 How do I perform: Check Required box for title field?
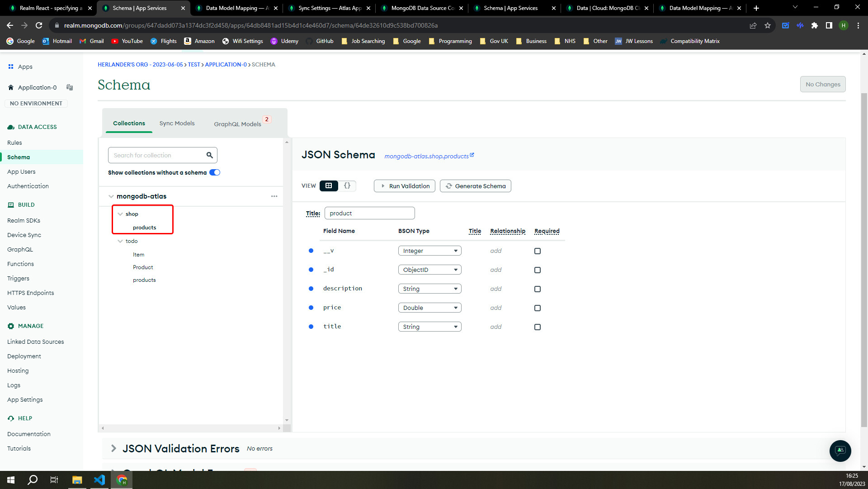538,327
